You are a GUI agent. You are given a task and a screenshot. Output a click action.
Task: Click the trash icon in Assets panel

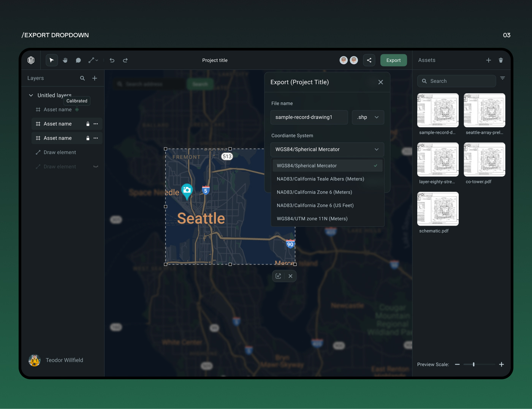pyautogui.click(x=501, y=60)
